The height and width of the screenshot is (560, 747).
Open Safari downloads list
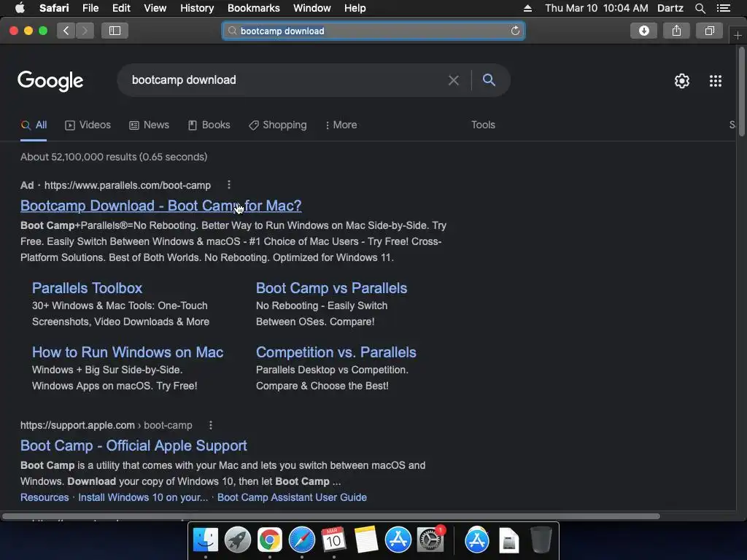(x=643, y=31)
